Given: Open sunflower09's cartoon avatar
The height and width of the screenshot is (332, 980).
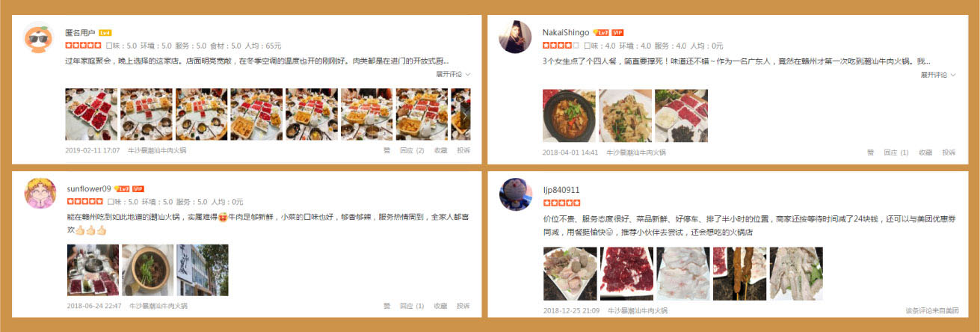Looking at the screenshot, I should pyautogui.click(x=40, y=194).
